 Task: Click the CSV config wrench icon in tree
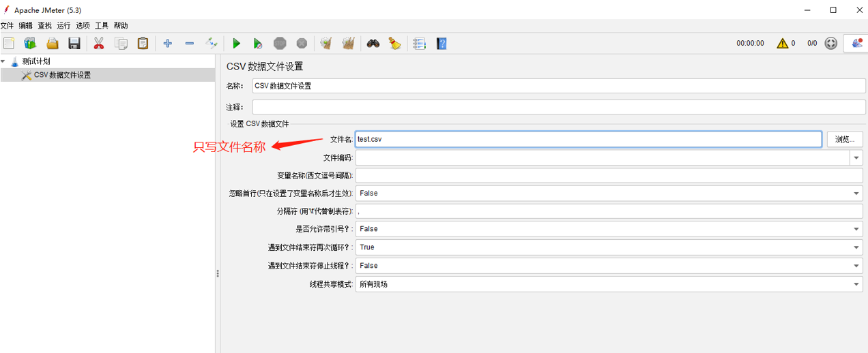[x=27, y=75]
